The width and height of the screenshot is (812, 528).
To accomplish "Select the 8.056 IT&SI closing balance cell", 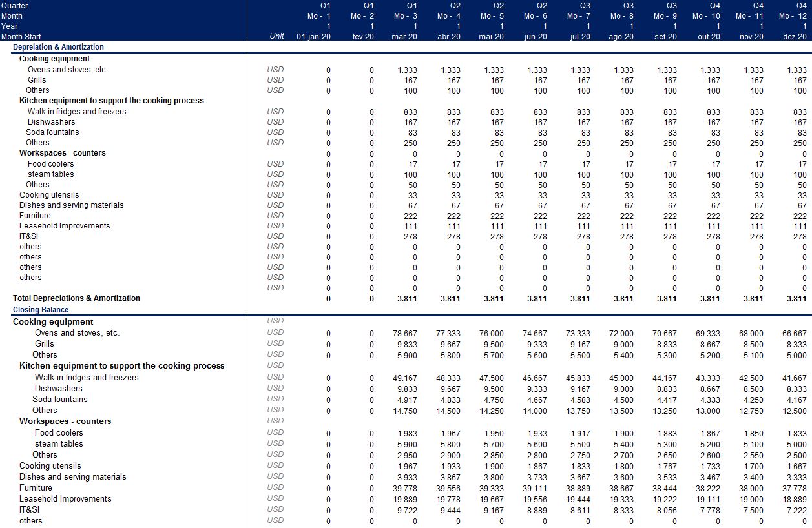I will (x=667, y=511).
